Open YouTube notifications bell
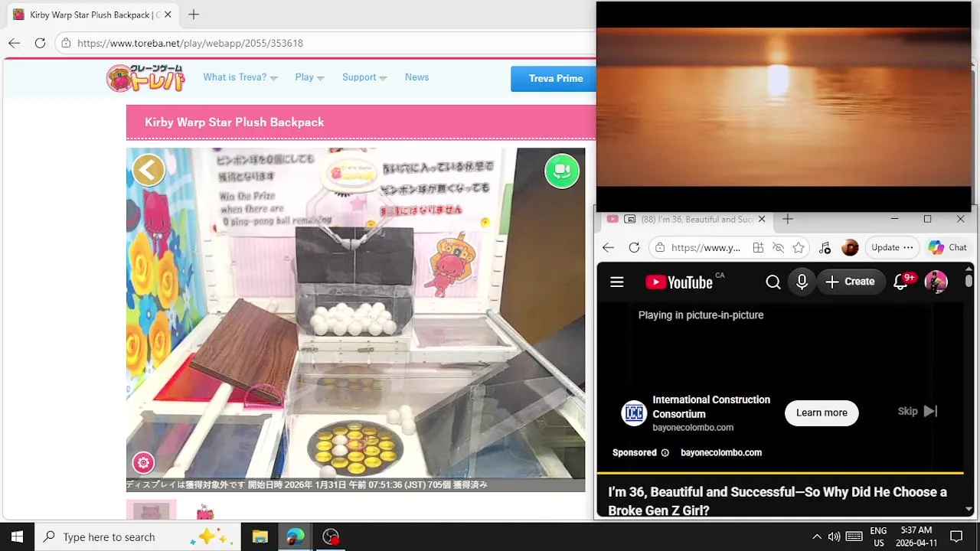The width and height of the screenshot is (980, 551). pos(901,282)
